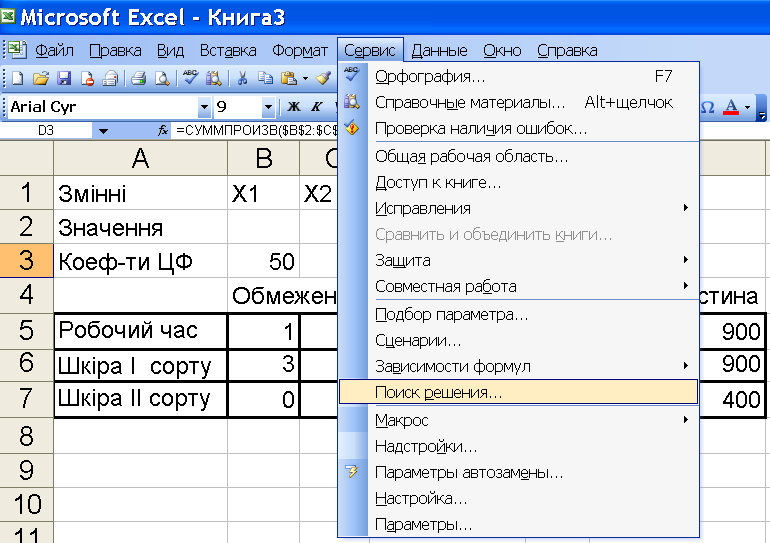
Task: Click the Send by e-mail envelope icon
Action: [x=110, y=79]
